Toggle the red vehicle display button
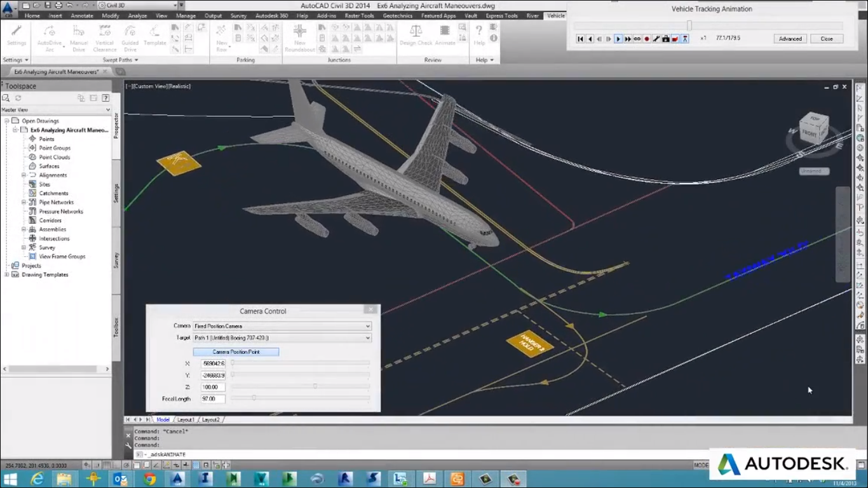868x488 pixels. (x=675, y=39)
